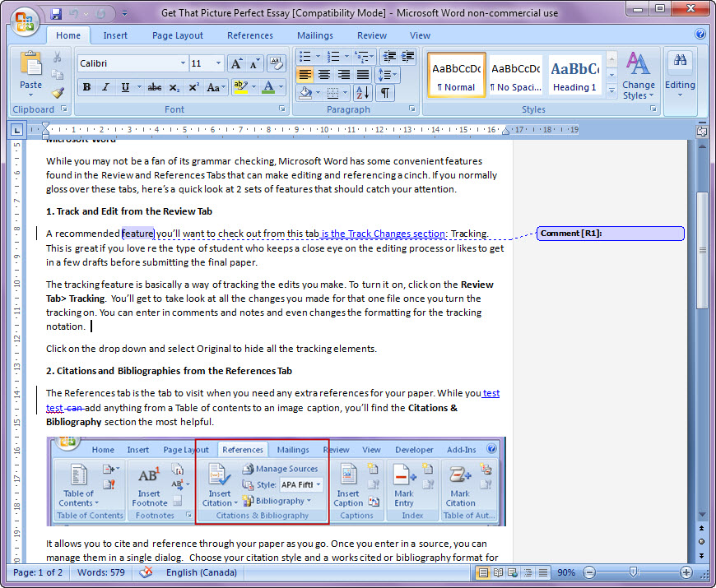The height and width of the screenshot is (588, 716).
Task: Toggle strikethrough formatting
Action: (155, 87)
